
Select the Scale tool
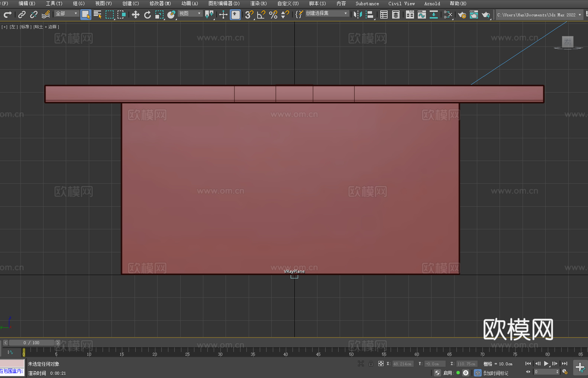[159, 14]
